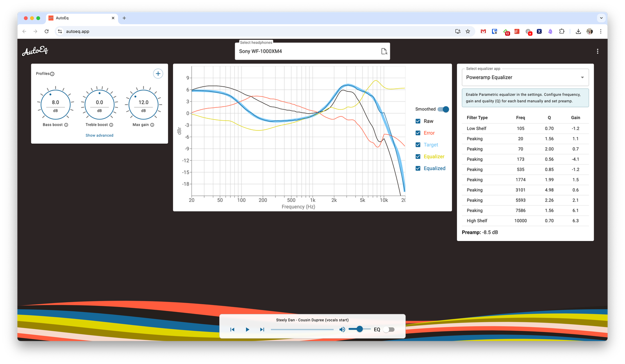625x364 pixels.
Task: Click the file icon in headphone selector
Action: click(384, 51)
